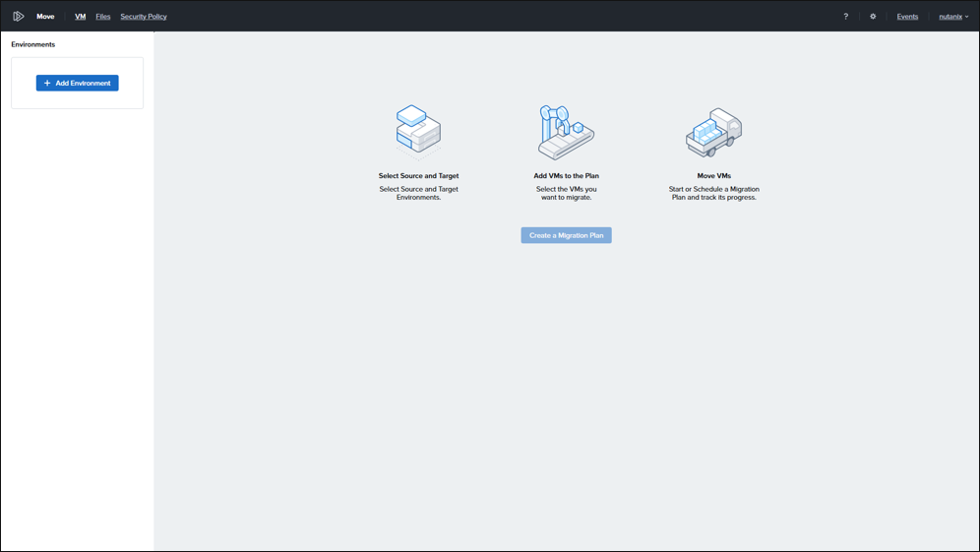Click the Add VMs to the Plan heading
The image size is (980, 552).
(x=566, y=176)
